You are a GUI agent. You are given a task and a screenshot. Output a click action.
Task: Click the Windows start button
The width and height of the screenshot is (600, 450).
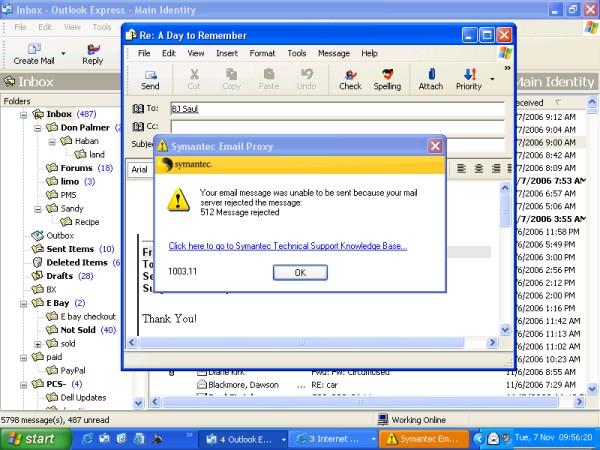34,439
